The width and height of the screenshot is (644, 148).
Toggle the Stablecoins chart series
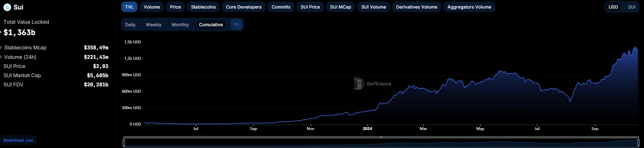click(x=203, y=7)
